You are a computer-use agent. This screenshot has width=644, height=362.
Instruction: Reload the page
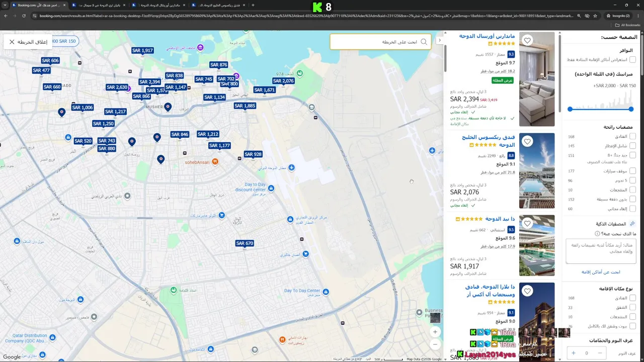(24, 16)
